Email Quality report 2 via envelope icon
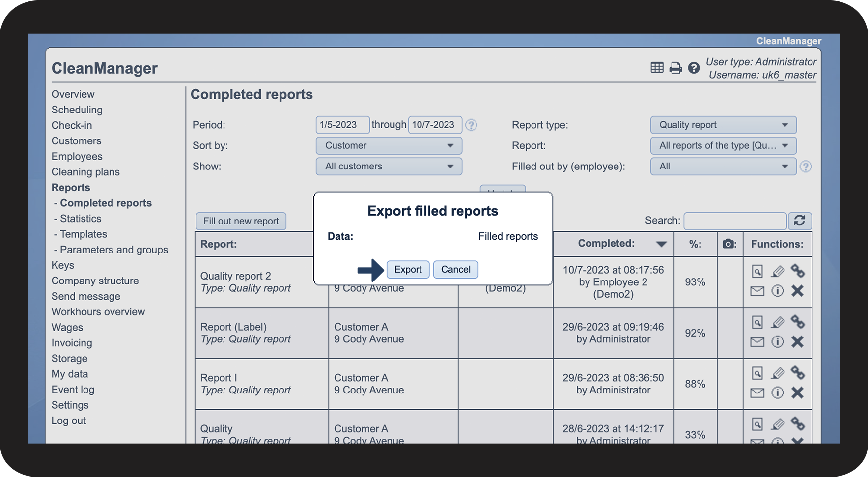Screen dimensions: 868x477 tap(757, 291)
